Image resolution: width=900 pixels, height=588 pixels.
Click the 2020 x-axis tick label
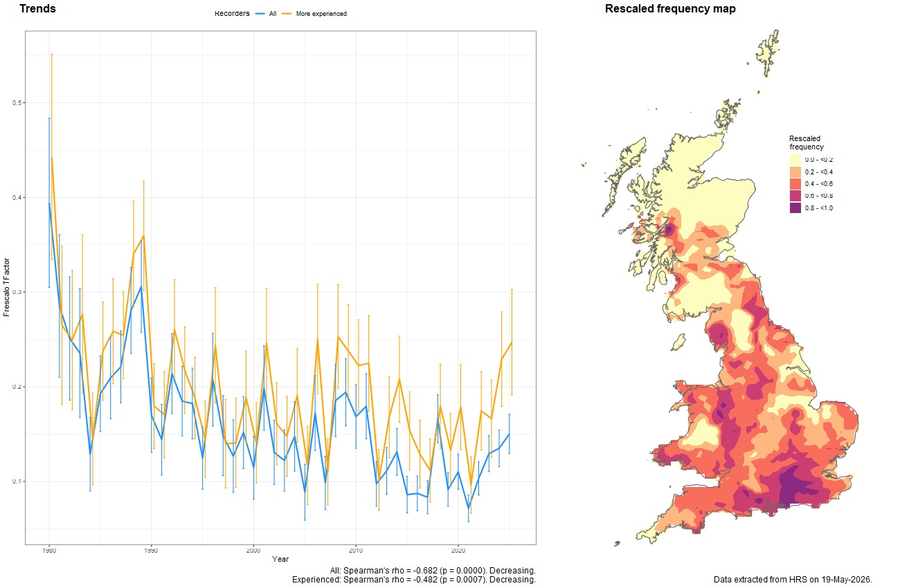click(458, 551)
